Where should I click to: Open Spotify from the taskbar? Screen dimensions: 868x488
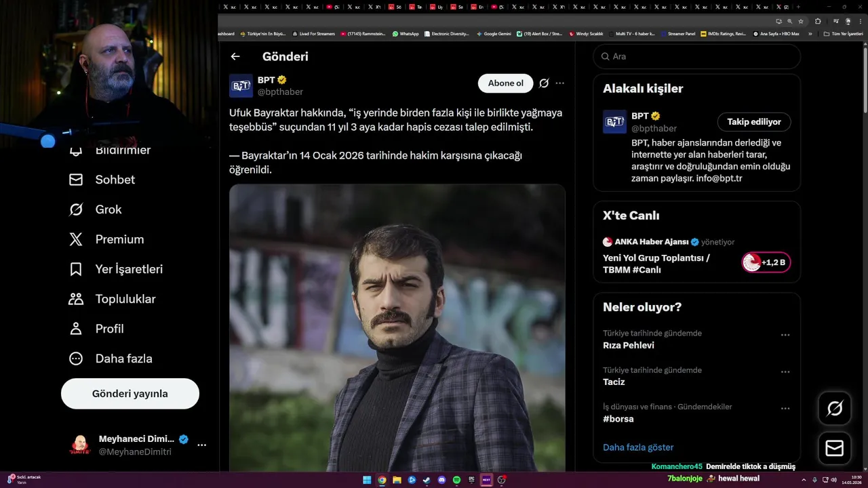point(456,480)
